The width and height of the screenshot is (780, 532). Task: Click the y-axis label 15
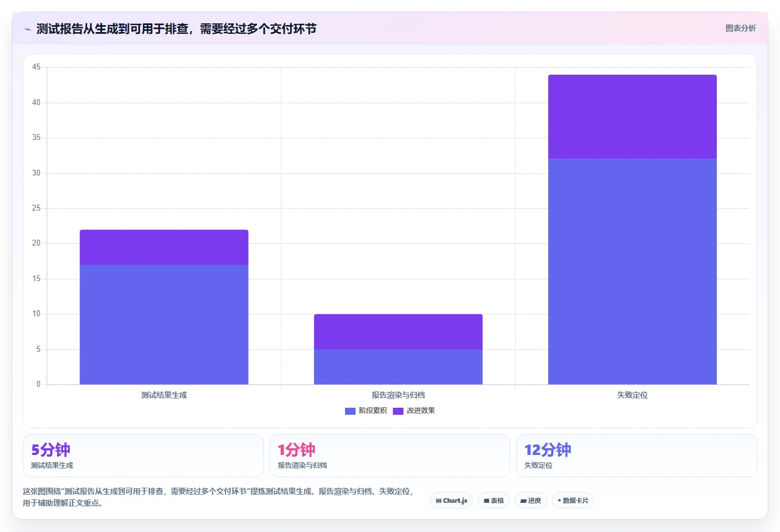pos(36,279)
